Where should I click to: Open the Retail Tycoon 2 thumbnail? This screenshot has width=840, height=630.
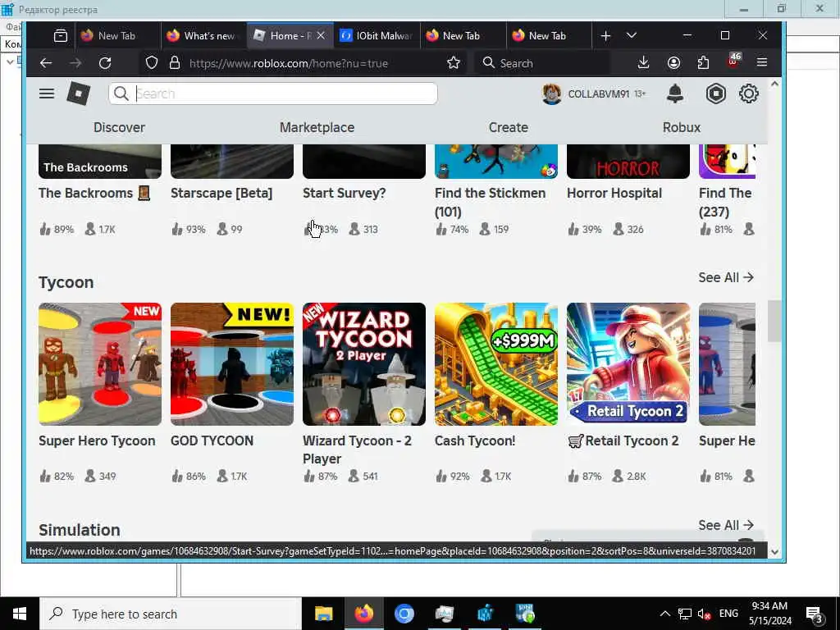[628, 364]
